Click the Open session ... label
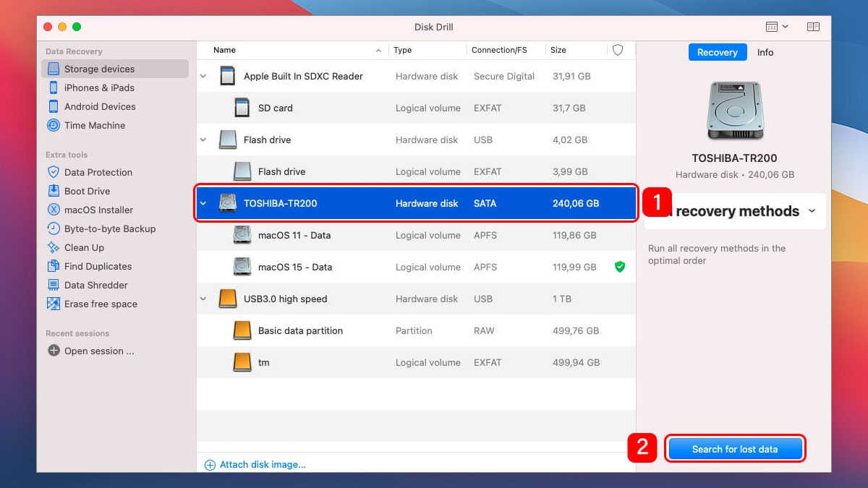Image resolution: width=868 pixels, height=488 pixels. coord(99,351)
